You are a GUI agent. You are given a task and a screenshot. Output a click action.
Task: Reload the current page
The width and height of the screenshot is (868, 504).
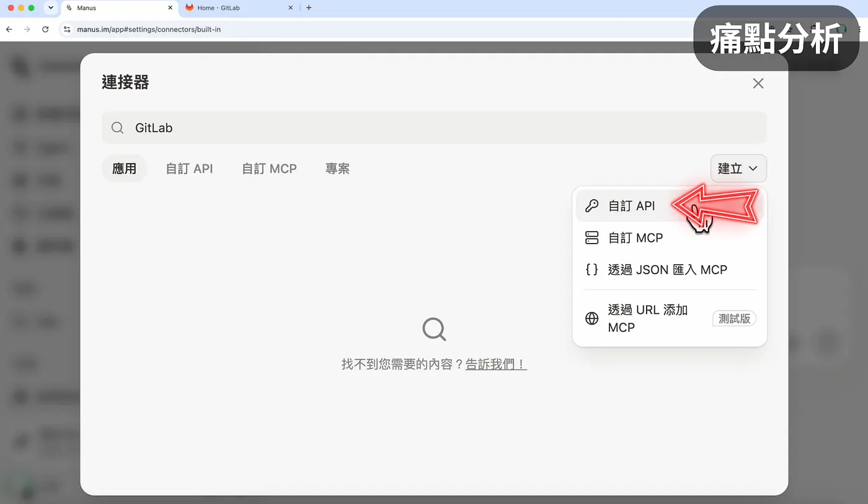(x=45, y=29)
